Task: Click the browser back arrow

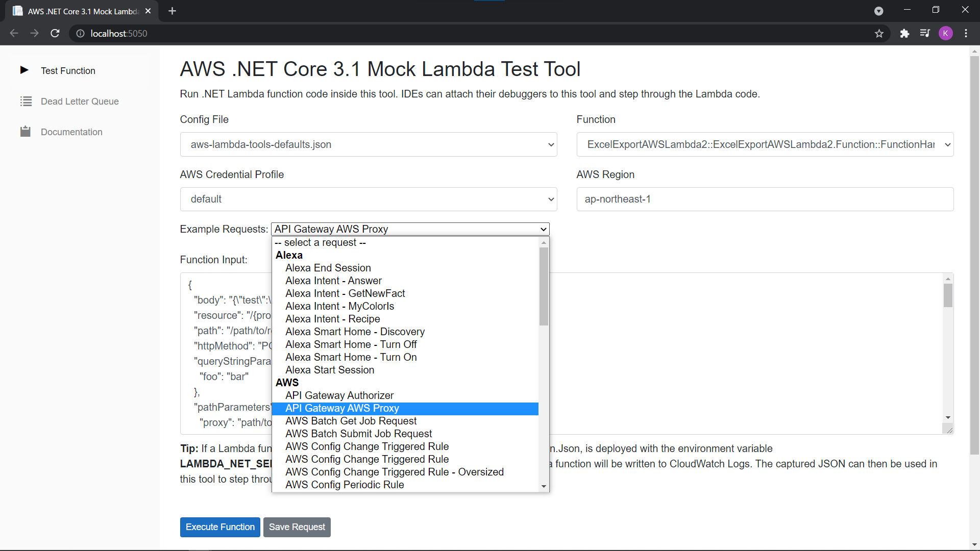Action: pyautogui.click(x=14, y=33)
